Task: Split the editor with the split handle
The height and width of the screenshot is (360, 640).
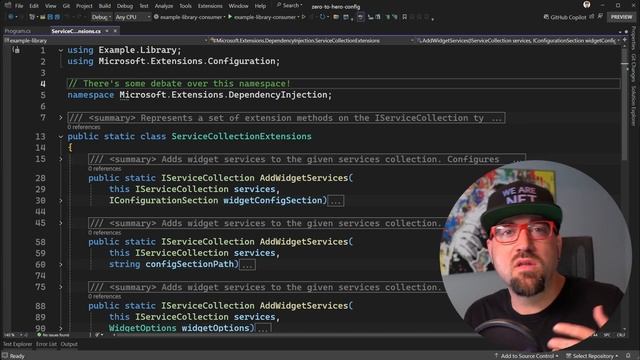Action: coord(624,40)
